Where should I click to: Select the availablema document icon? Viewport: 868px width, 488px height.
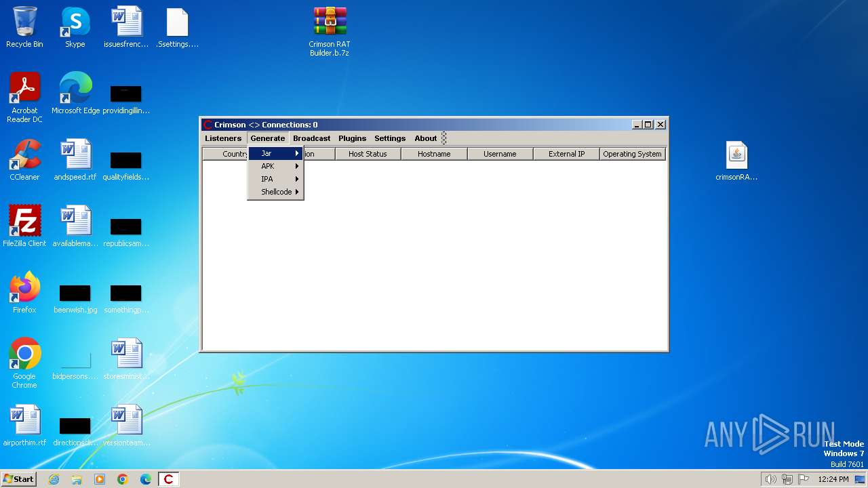(75, 226)
